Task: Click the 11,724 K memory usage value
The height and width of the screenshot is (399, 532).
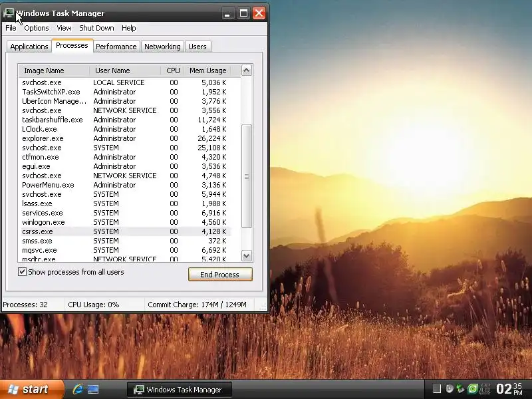Action: click(x=211, y=120)
